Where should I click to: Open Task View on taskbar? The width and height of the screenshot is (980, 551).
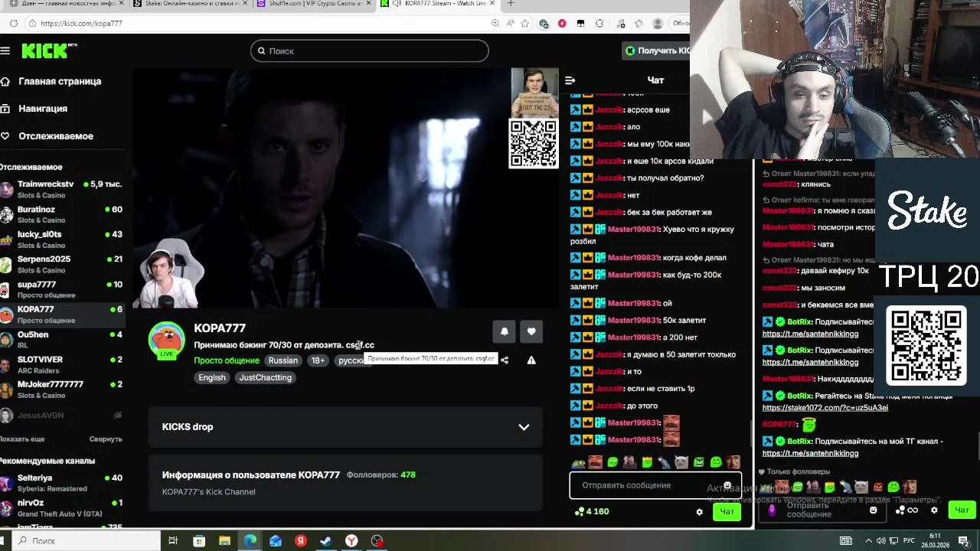(x=173, y=540)
